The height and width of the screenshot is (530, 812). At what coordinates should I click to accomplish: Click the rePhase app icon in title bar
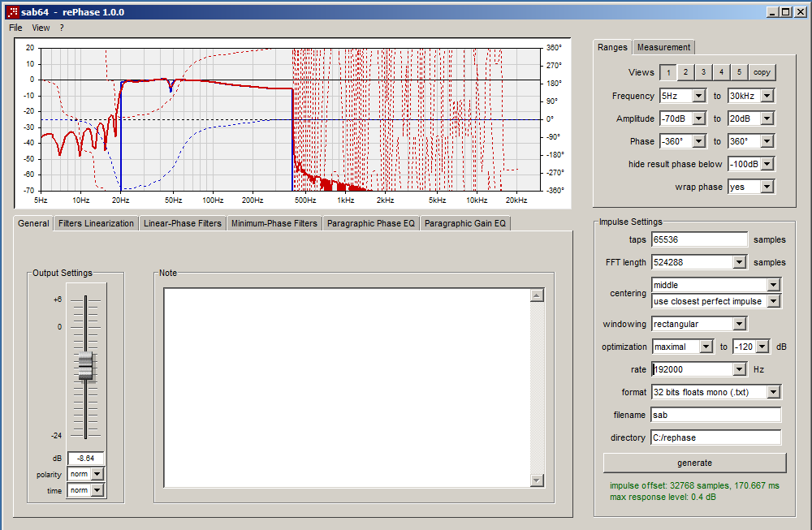12,12
